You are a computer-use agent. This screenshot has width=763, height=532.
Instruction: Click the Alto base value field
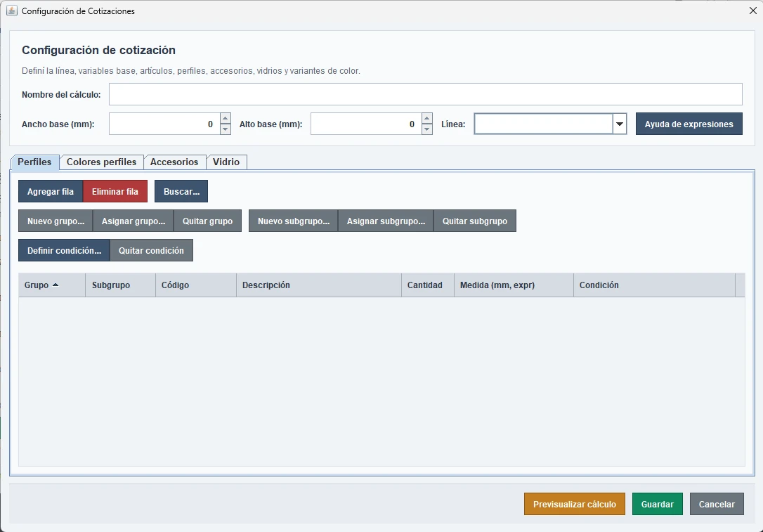[x=366, y=124]
